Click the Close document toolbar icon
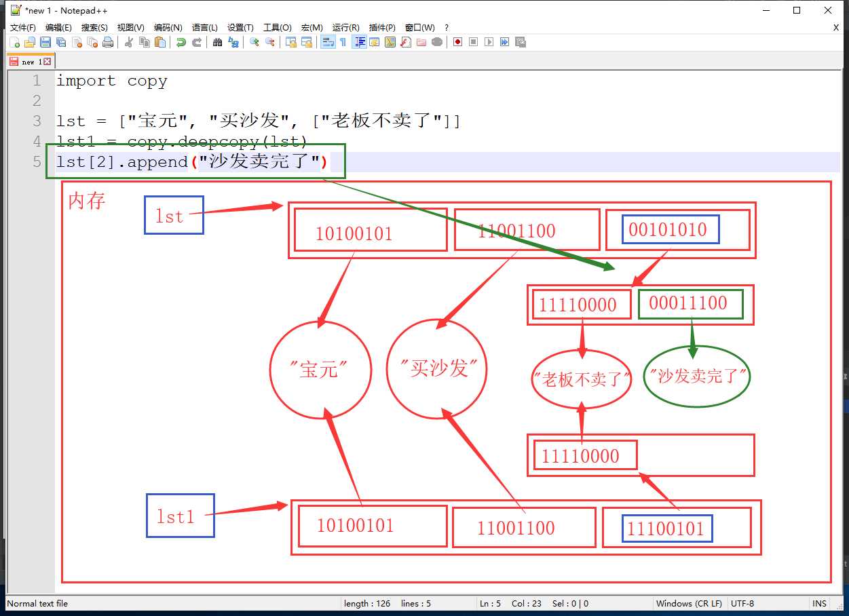This screenshot has height=616, width=849. 77,42
